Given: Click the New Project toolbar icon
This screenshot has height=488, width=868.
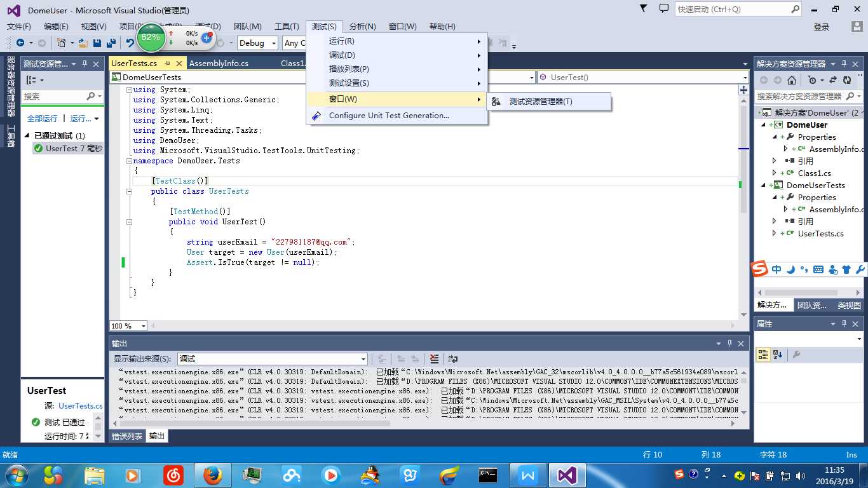Looking at the screenshot, I should point(61,43).
